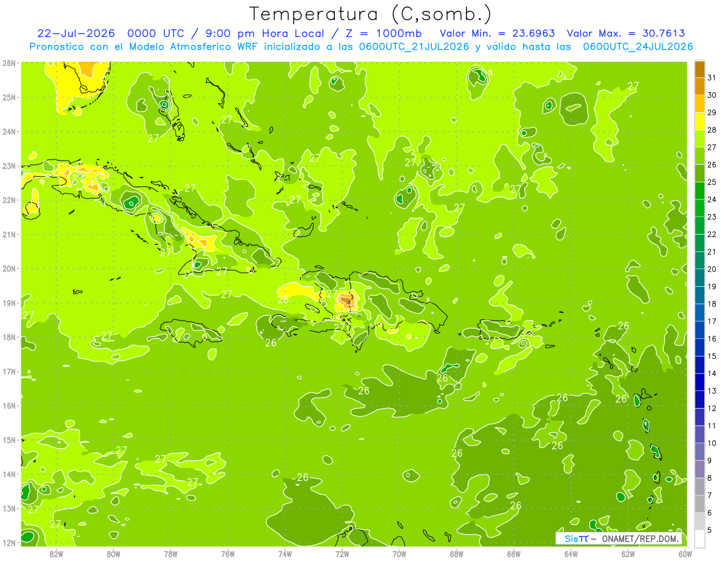Viewport: 728px width, 562px height.
Task: Click the '70W' longitude axis label
Action: (x=399, y=554)
